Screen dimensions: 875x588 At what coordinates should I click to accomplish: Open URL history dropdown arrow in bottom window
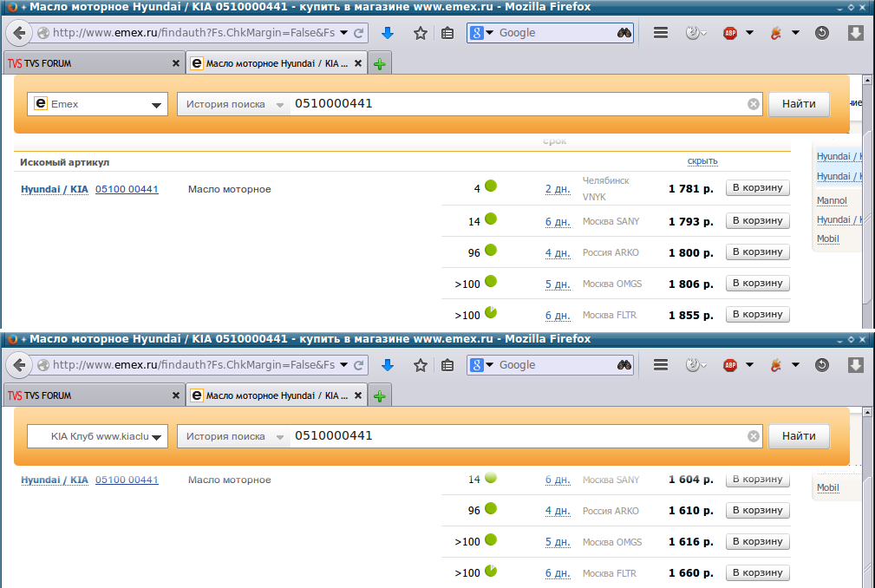(343, 365)
